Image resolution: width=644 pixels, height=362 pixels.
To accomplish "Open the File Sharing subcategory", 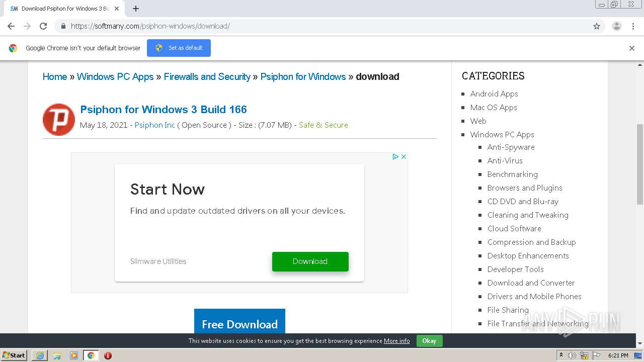I will pos(508,310).
